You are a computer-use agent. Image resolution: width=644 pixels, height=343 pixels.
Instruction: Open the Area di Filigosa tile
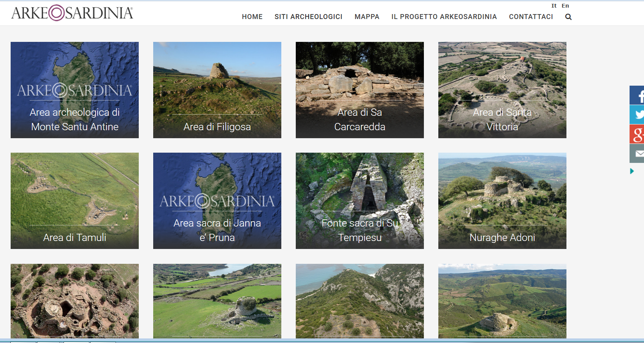coord(217,90)
